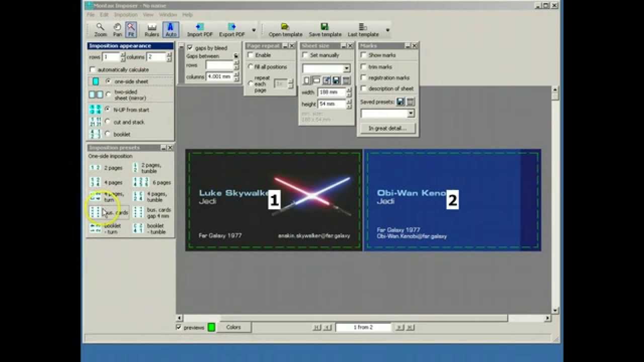The width and height of the screenshot is (644, 362).
Task: Click save icon beside Saved presets
Action: click(400, 102)
